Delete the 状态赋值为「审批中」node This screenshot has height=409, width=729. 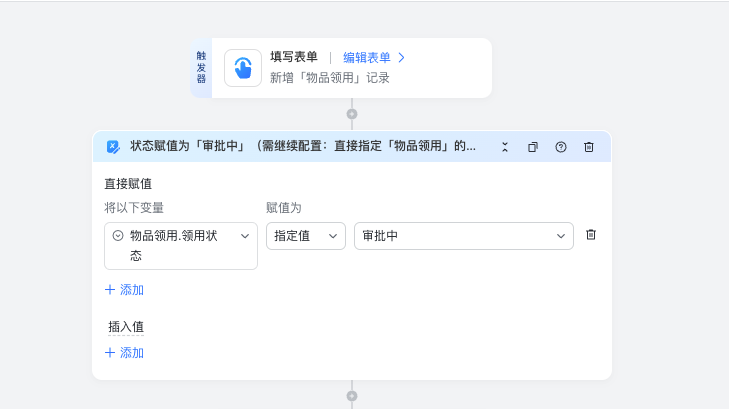589,147
